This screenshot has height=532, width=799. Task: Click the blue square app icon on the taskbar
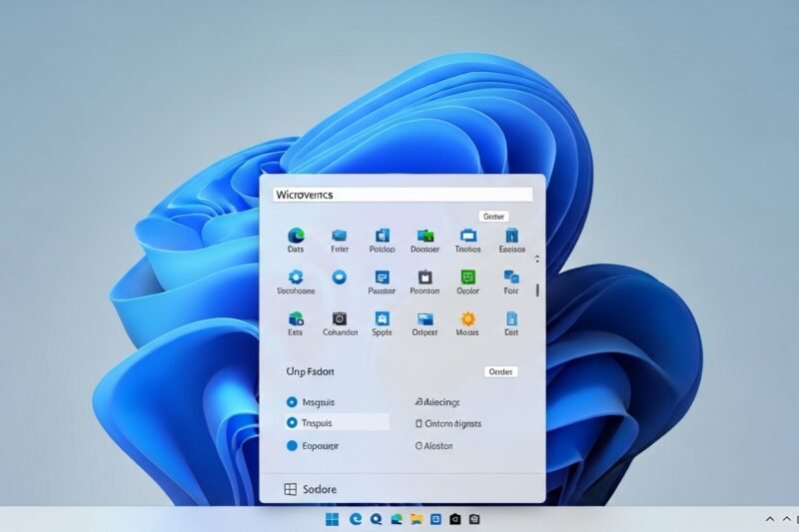pos(435,519)
